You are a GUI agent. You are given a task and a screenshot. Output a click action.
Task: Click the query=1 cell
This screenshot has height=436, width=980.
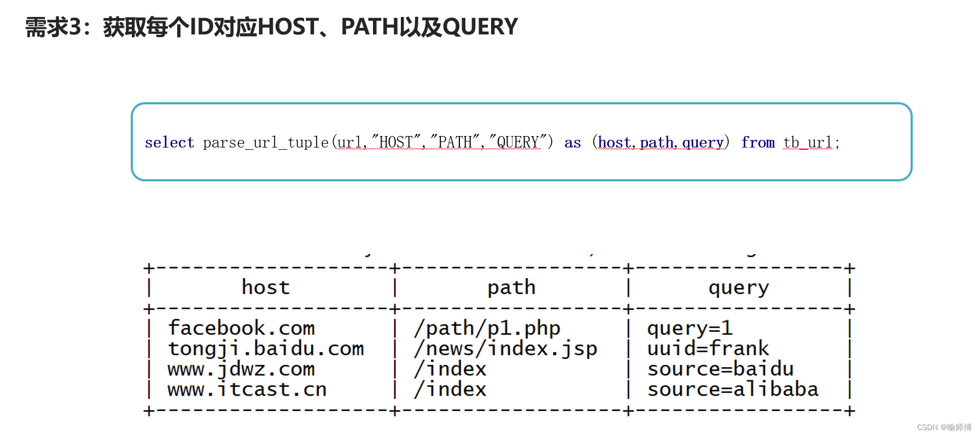[690, 328]
